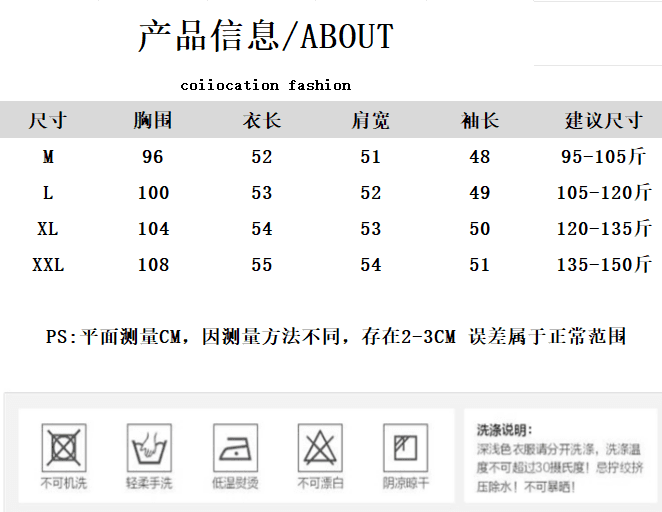Click the no machine wash icon
Image resolution: width=662 pixels, height=512 pixels.
coord(64,447)
